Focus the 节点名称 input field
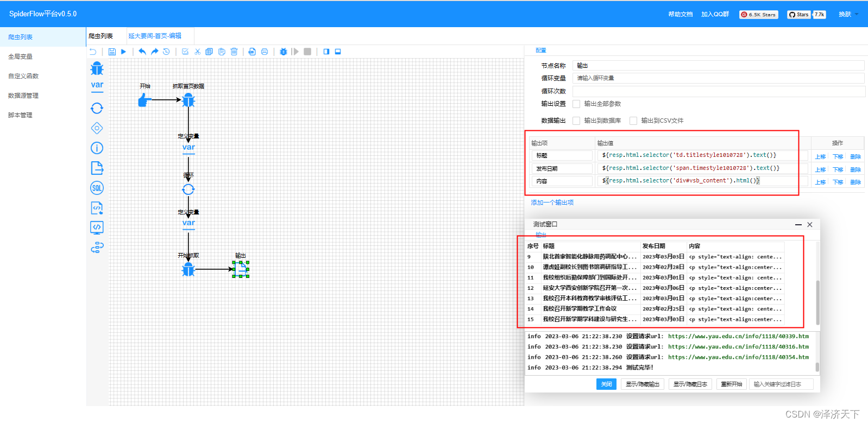The image size is (868, 424). coord(718,65)
